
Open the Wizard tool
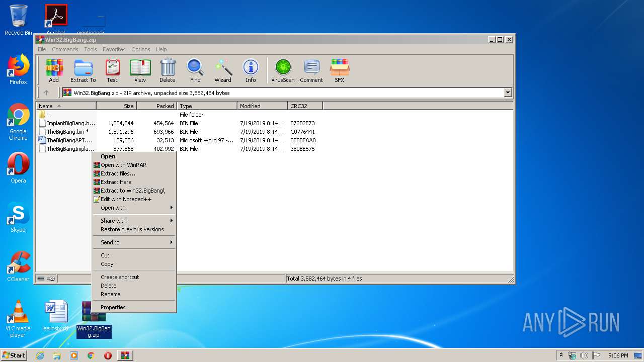pos(223,71)
